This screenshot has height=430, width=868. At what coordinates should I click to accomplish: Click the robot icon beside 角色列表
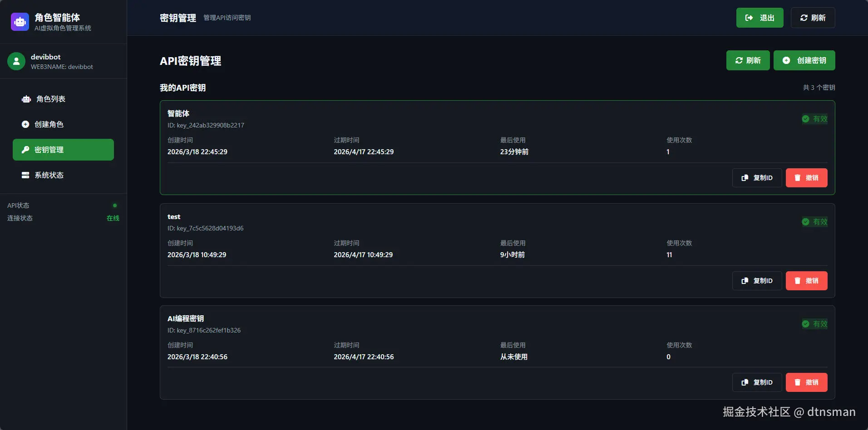pyautogui.click(x=26, y=99)
